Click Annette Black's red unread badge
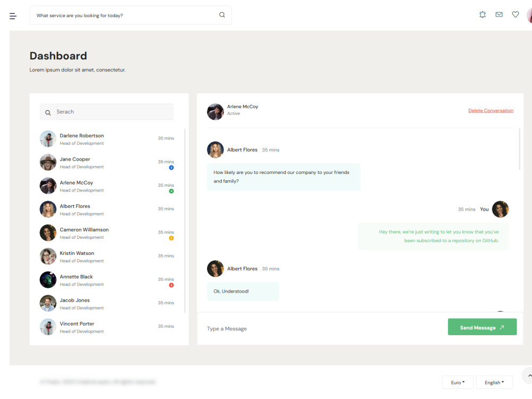532x399 pixels. (x=171, y=285)
